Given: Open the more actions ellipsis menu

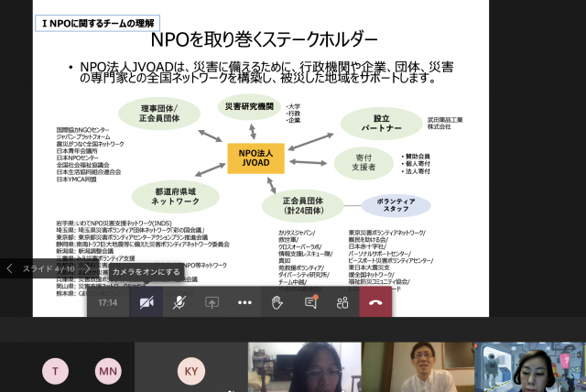Looking at the screenshot, I should pos(244,302).
